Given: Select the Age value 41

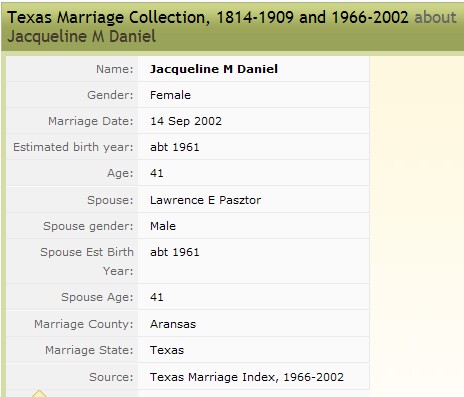Looking at the screenshot, I should [x=157, y=173].
